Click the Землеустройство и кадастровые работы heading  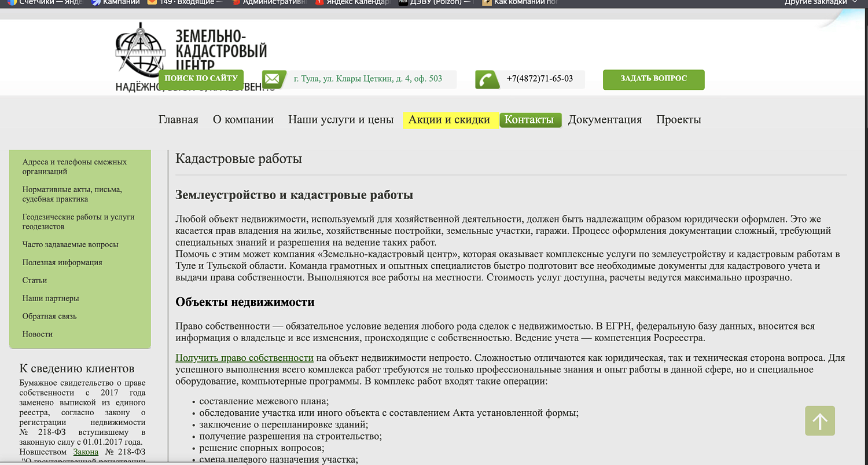[x=294, y=195]
